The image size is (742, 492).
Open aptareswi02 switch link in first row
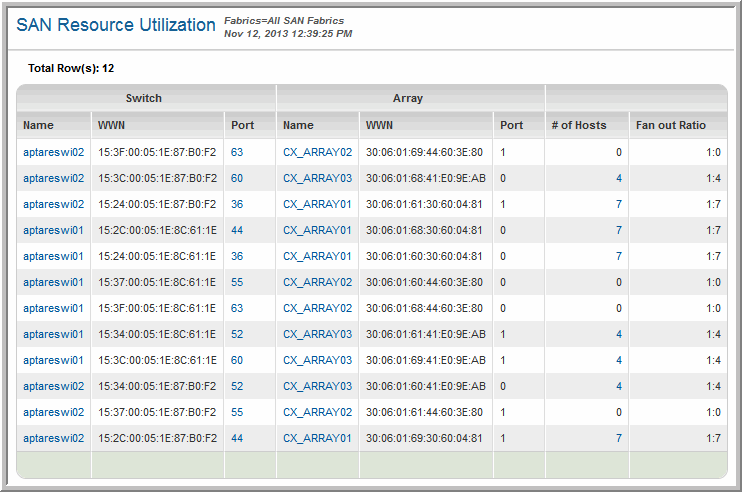pyautogui.click(x=54, y=152)
